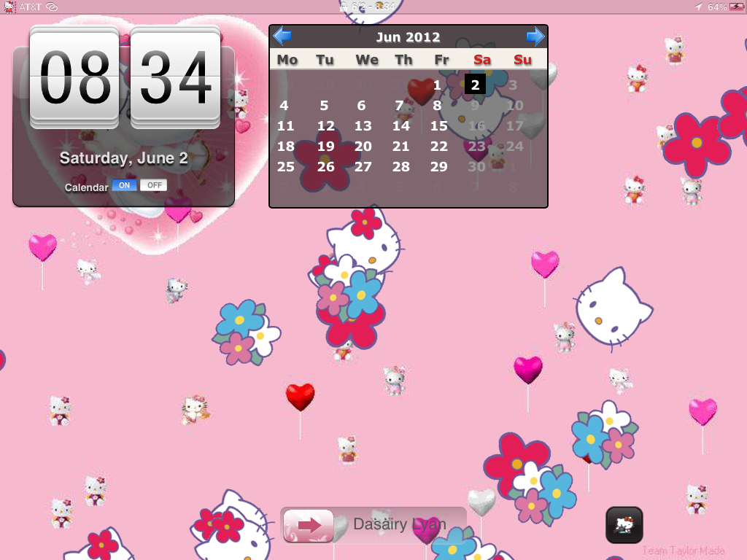Go to next month with right arrow
The width and height of the screenshot is (747, 560).
click(x=535, y=36)
